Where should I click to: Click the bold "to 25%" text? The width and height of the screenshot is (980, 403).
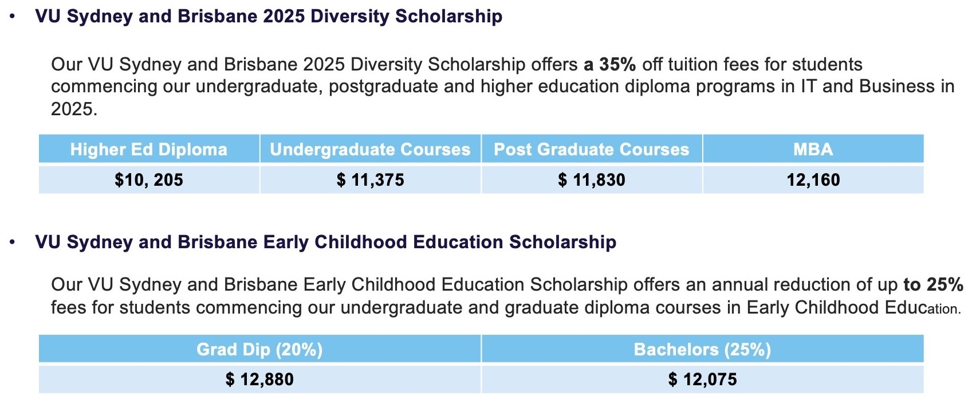pos(933,284)
